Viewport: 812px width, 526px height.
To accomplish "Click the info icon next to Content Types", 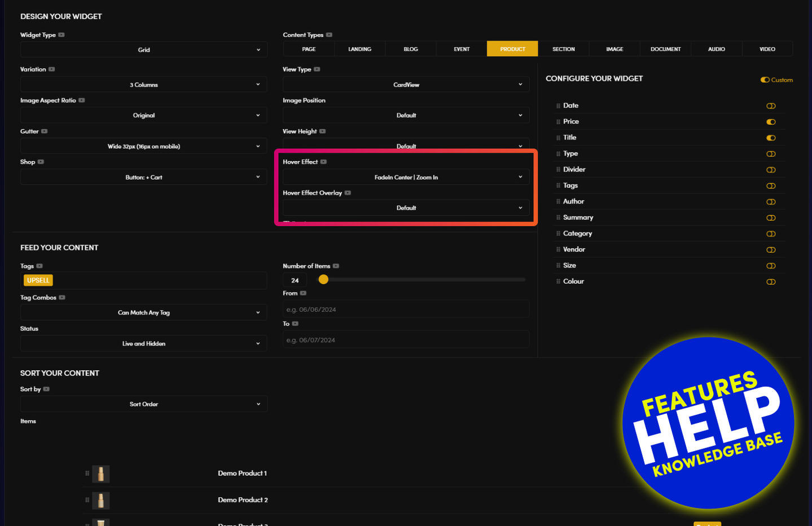I will pyautogui.click(x=329, y=35).
